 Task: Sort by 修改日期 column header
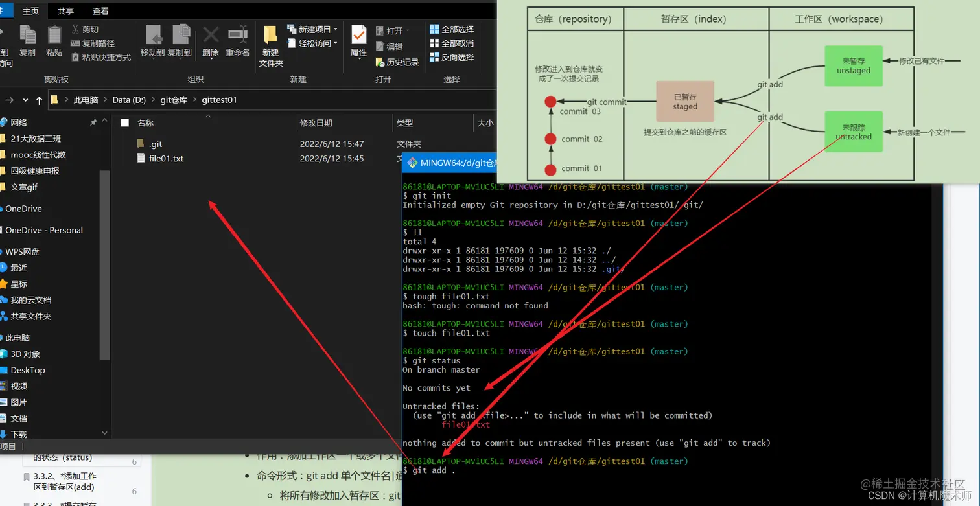click(x=316, y=123)
